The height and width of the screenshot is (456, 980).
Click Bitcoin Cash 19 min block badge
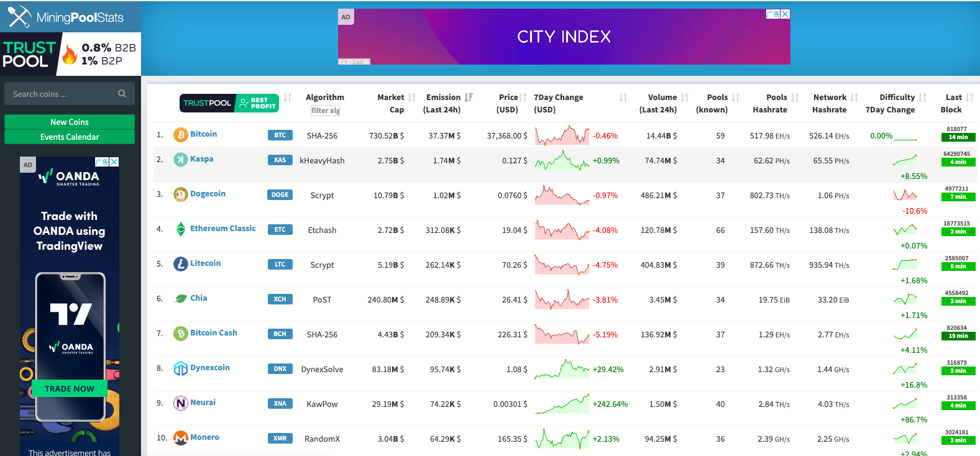coord(958,336)
